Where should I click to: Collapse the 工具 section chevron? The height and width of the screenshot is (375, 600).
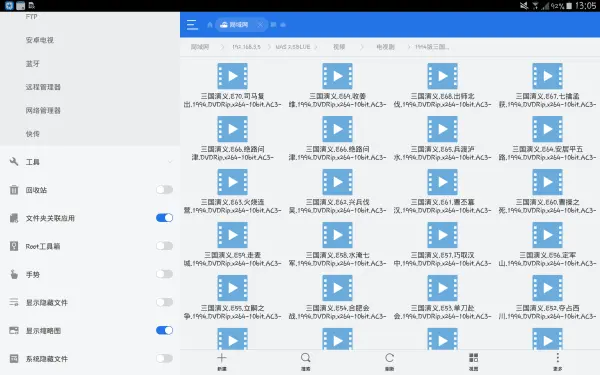click(x=170, y=162)
